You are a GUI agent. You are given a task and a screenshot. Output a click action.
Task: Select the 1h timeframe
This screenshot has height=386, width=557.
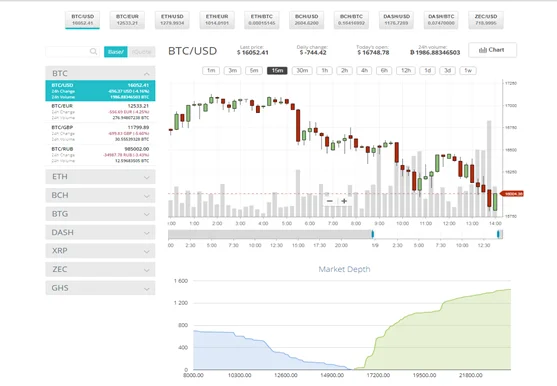(x=325, y=70)
